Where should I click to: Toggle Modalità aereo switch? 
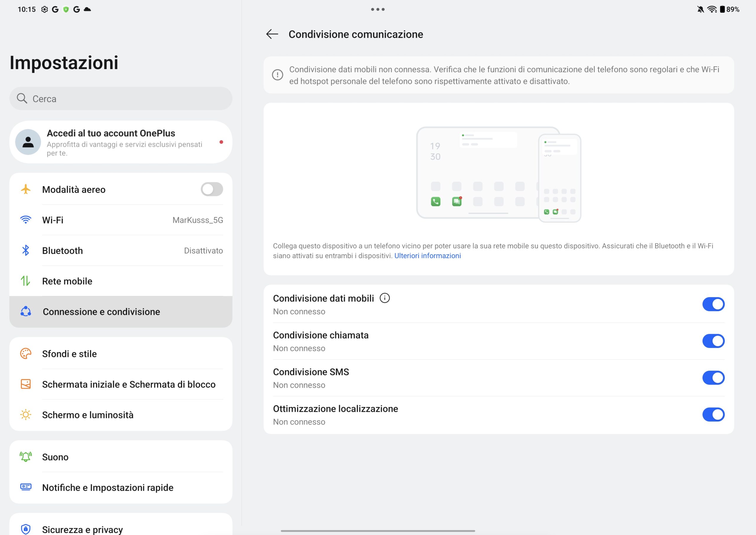212,189
